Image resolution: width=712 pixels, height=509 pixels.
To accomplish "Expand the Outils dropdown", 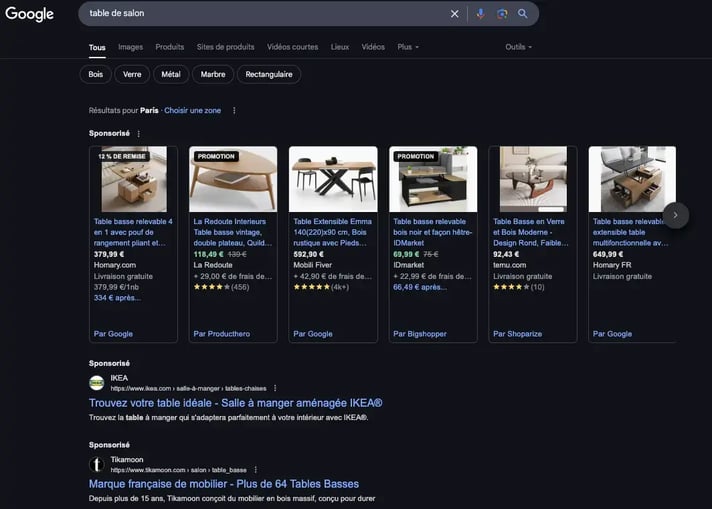I will point(518,47).
